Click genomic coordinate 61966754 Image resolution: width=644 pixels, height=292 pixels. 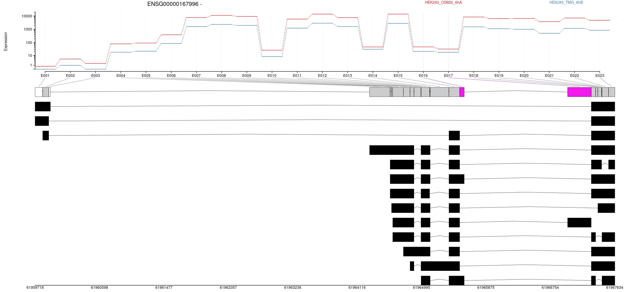pos(550,287)
